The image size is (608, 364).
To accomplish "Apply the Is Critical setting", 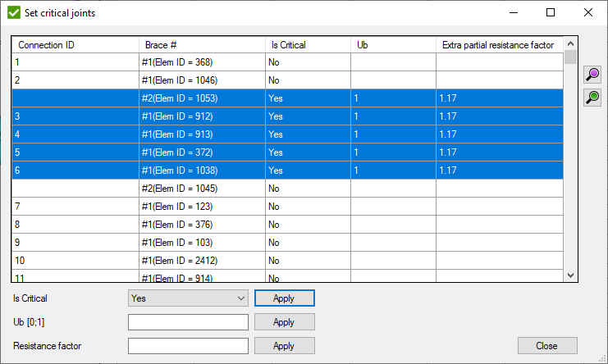I will (284, 298).
